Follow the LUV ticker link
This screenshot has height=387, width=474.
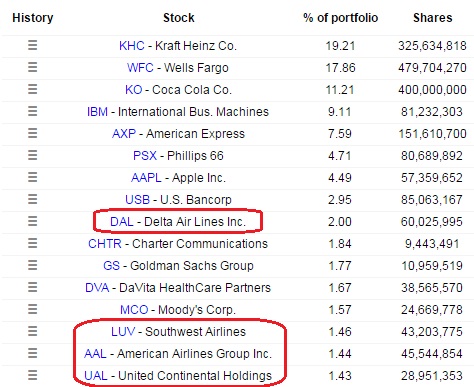pyautogui.click(x=123, y=332)
